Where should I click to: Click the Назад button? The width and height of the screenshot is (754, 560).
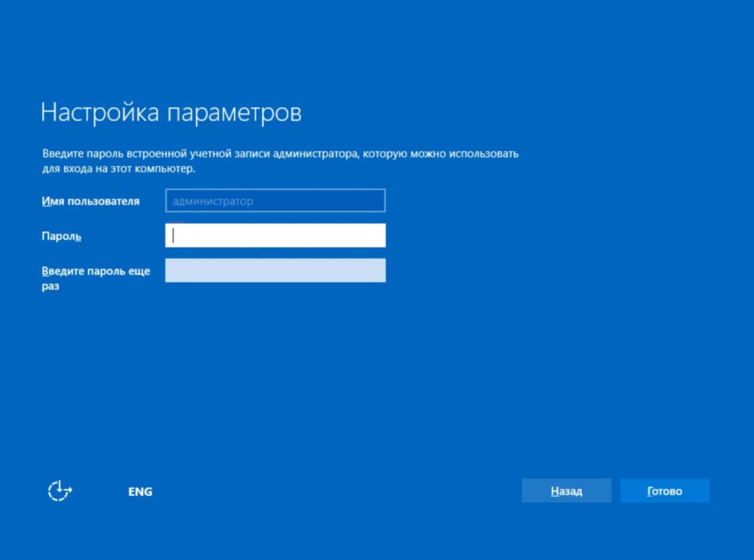pos(566,491)
